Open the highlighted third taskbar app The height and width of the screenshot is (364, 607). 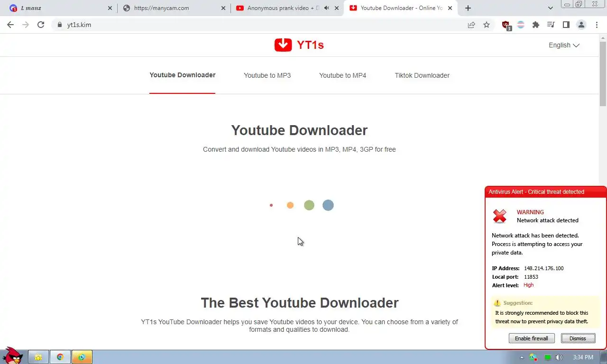click(x=82, y=357)
